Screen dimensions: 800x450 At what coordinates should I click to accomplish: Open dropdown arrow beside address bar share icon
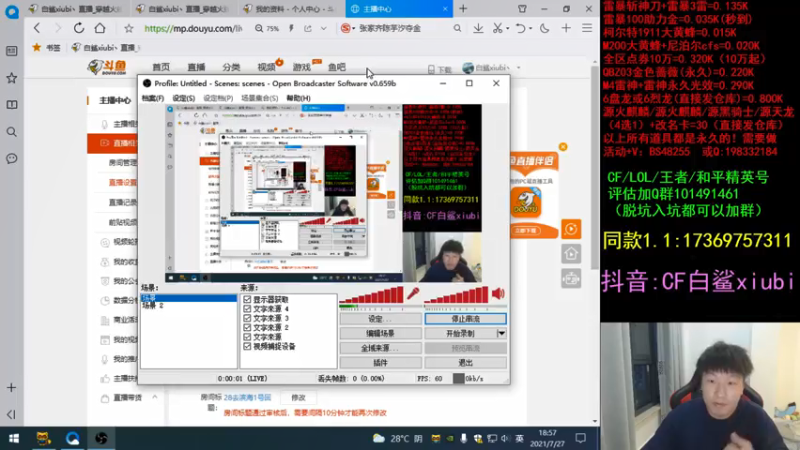coord(323,29)
